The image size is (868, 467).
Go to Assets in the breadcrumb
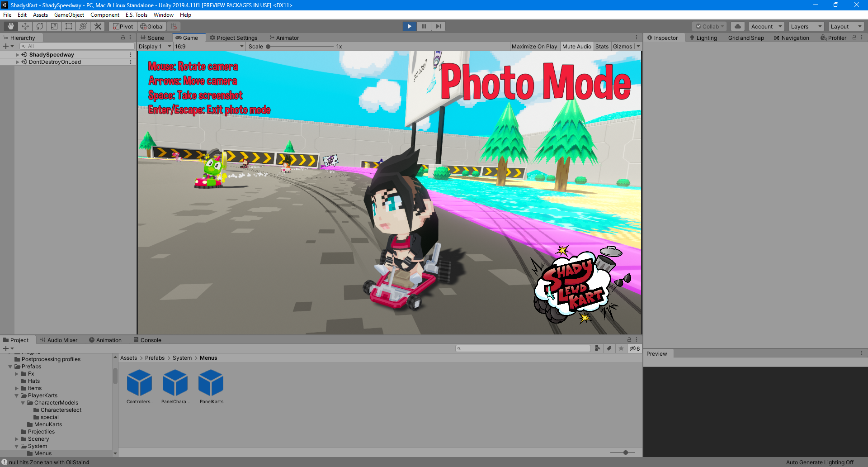(128, 357)
